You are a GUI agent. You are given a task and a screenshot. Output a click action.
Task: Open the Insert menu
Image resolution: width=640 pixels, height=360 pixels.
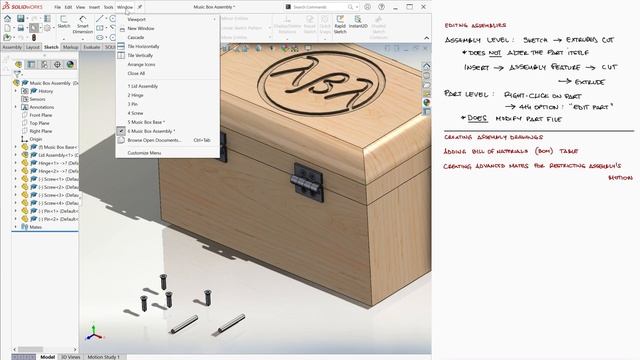click(94, 7)
